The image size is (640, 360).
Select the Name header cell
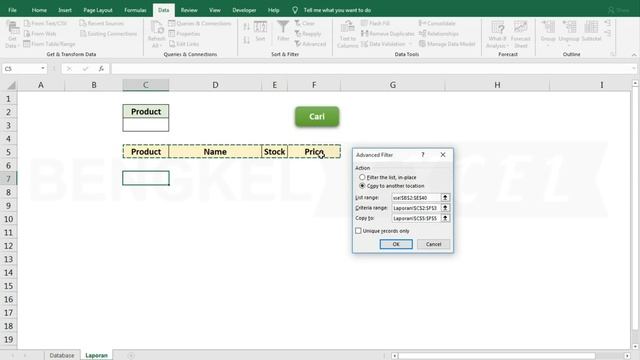coord(215,151)
